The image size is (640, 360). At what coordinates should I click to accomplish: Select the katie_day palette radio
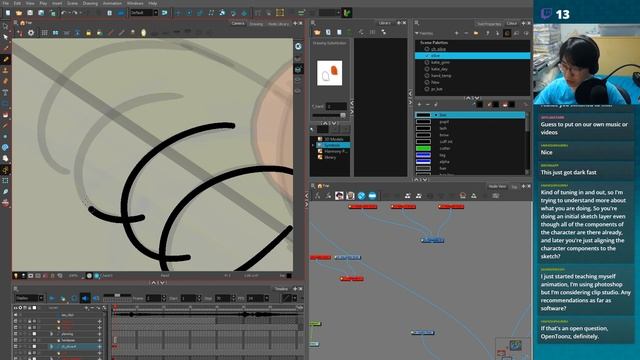pyautogui.click(x=427, y=69)
